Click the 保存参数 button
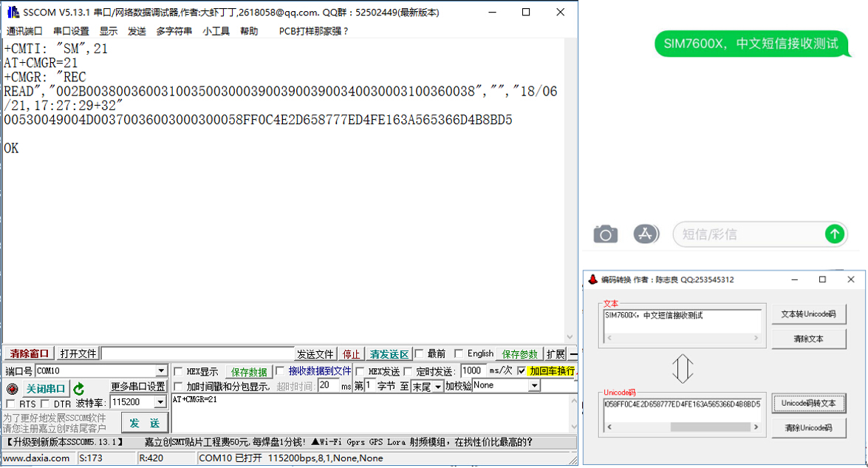The width and height of the screenshot is (868, 468). coord(519,354)
